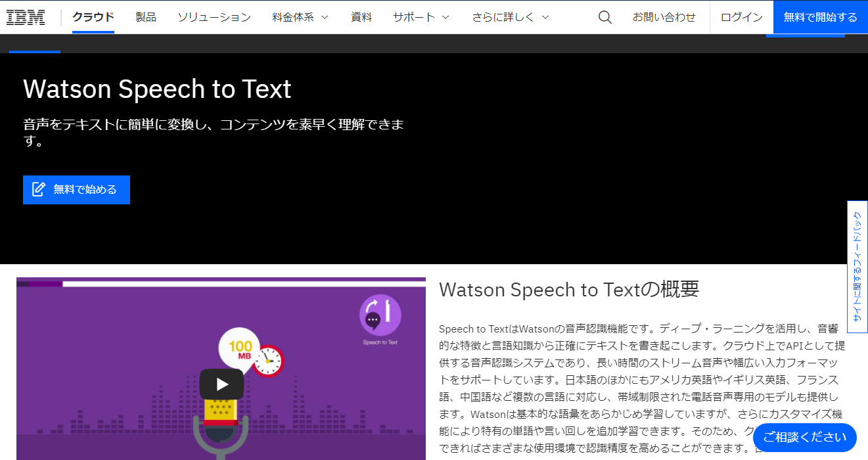The width and height of the screenshot is (868, 460).
Task: Go to お問い合わせ contact link
Action: pos(664,17)
